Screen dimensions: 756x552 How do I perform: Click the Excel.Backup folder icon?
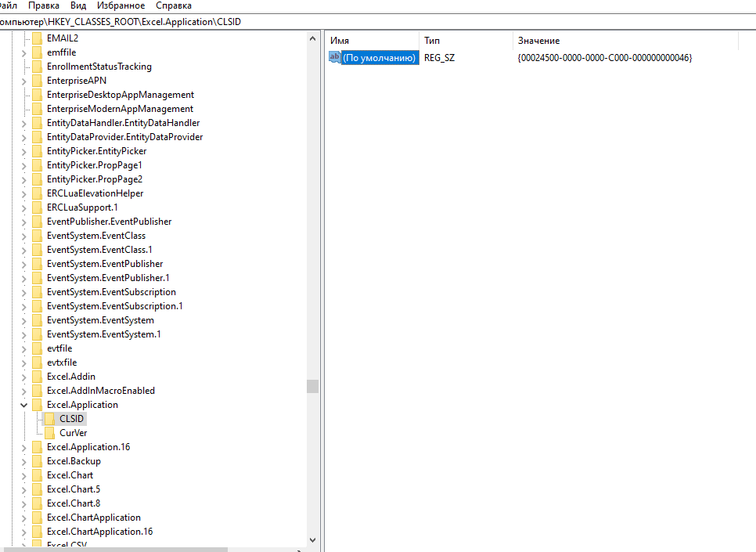click(37, 460)
